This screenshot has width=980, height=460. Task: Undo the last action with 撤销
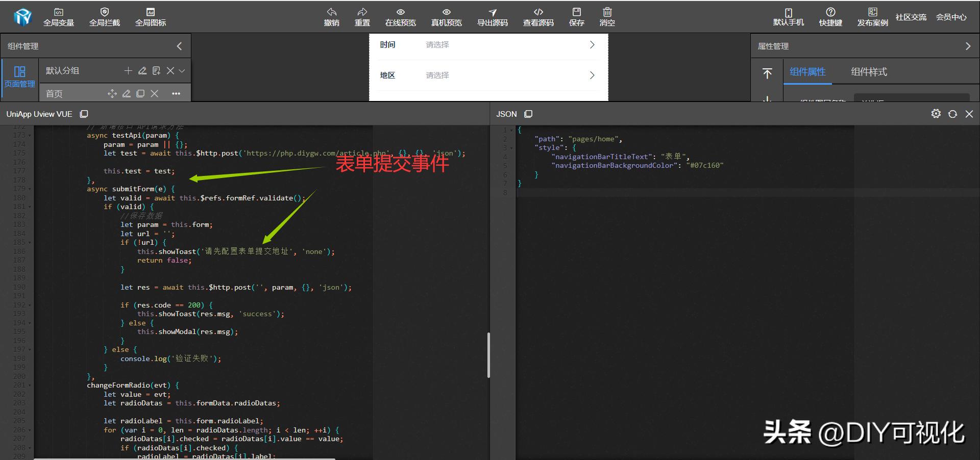click(331, 16)
